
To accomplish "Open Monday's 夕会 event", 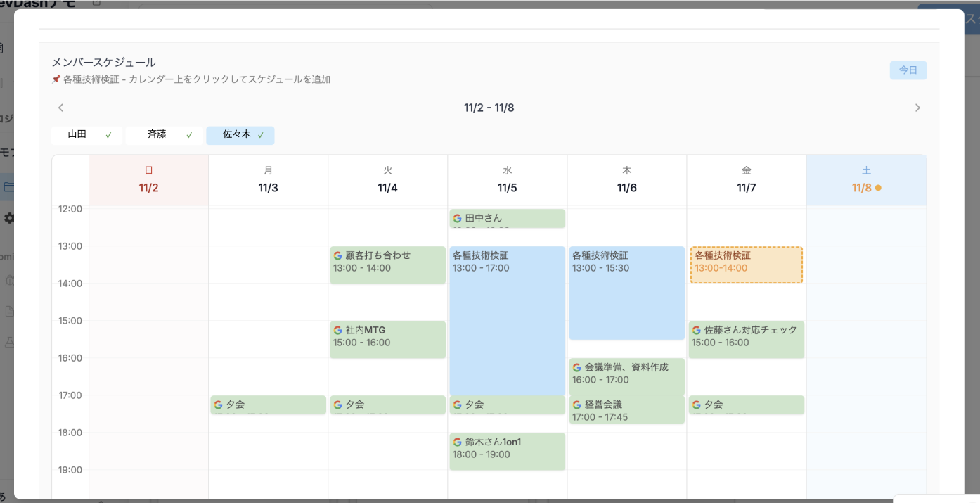I will pos(268,405).
